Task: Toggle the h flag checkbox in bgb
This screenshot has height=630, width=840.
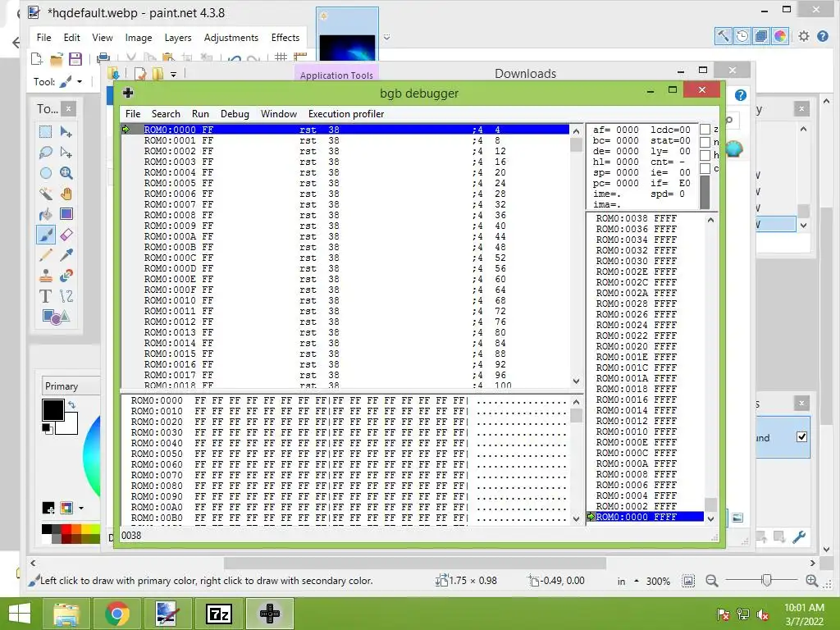Action: pos(705,155)
